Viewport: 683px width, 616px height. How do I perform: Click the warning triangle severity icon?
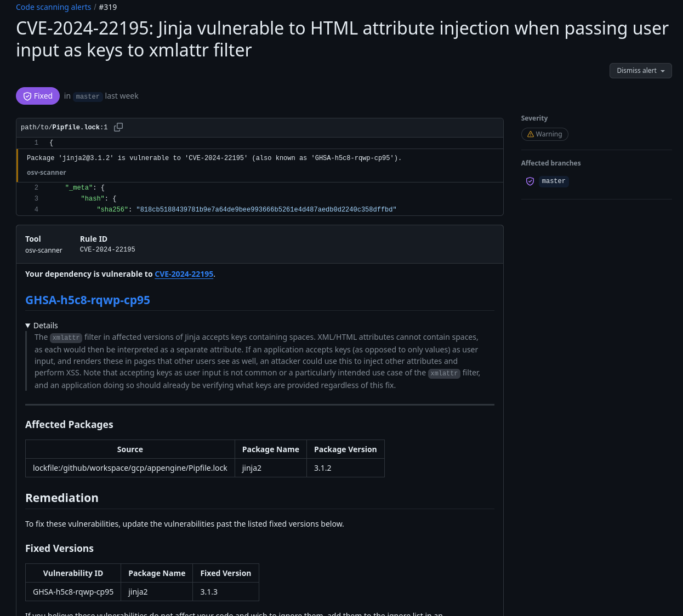pos(530,134)
